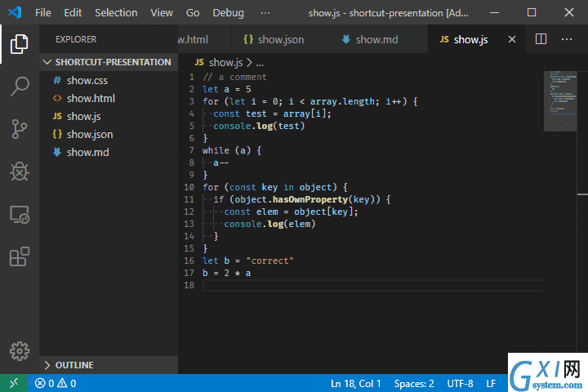
Task: Show hidden menus via title bar ellipsis
Action: point(265,13)
